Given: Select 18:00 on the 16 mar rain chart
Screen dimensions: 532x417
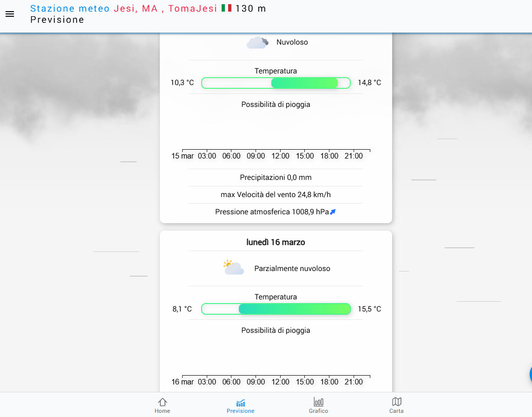Looking at the screenshot, I should point(329,382).
